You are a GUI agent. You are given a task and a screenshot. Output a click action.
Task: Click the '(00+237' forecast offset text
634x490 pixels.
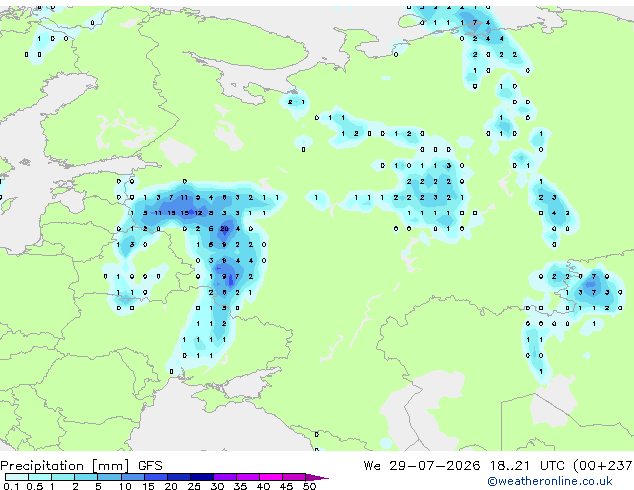coord(603,466)
